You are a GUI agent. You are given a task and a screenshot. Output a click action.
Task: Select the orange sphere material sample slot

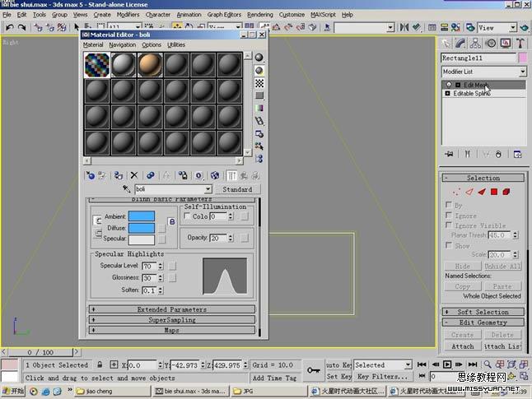[x=150, y=65]
